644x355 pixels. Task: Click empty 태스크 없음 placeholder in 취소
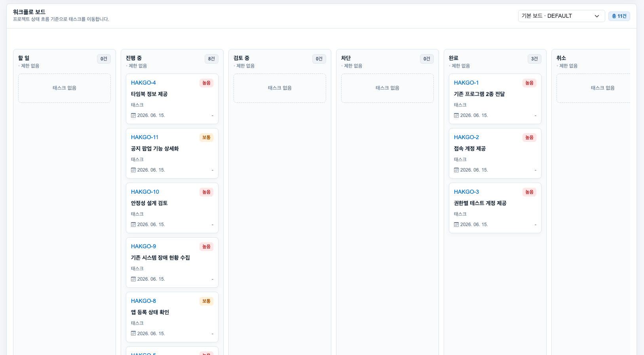[593, 88]
